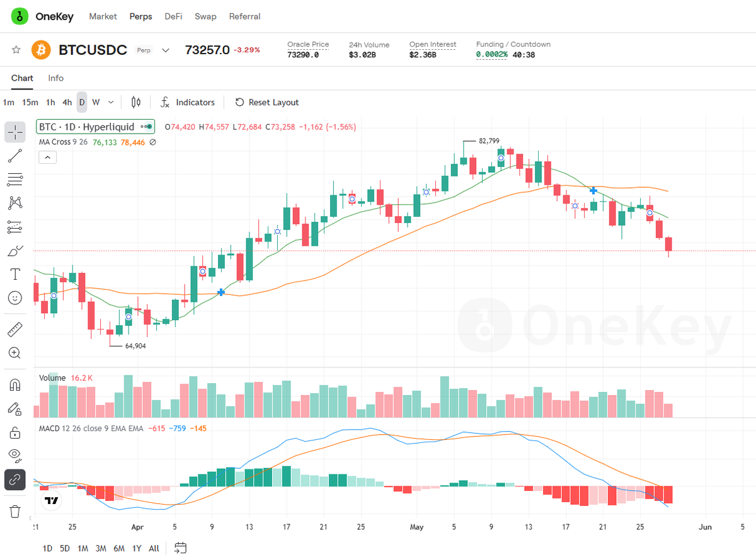Image resolution: width=756 pixels, height=557 pixels.
Task: Open the Market menu
Action: pyautogui.click(x=103, y=16)
